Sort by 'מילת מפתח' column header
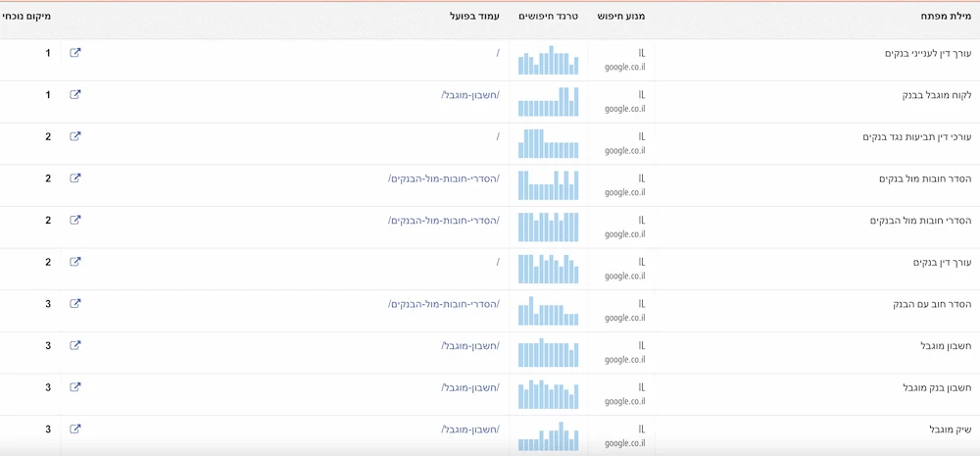 click(x=946, y=16)
